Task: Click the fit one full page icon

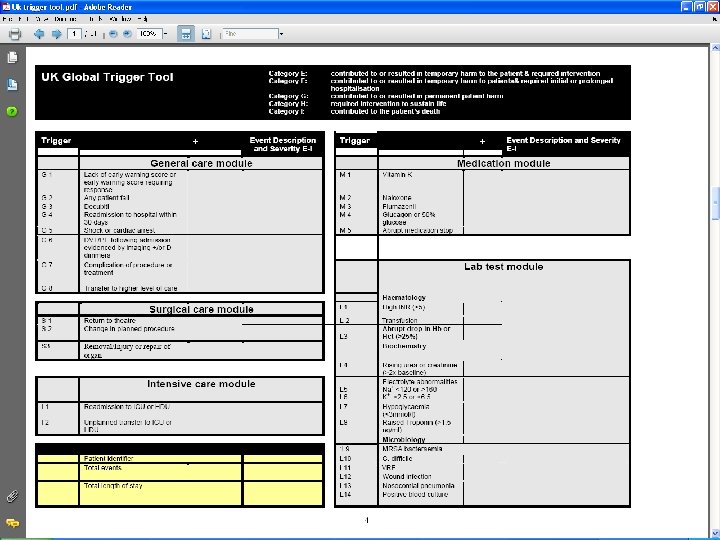Action: tap(207, 34)
